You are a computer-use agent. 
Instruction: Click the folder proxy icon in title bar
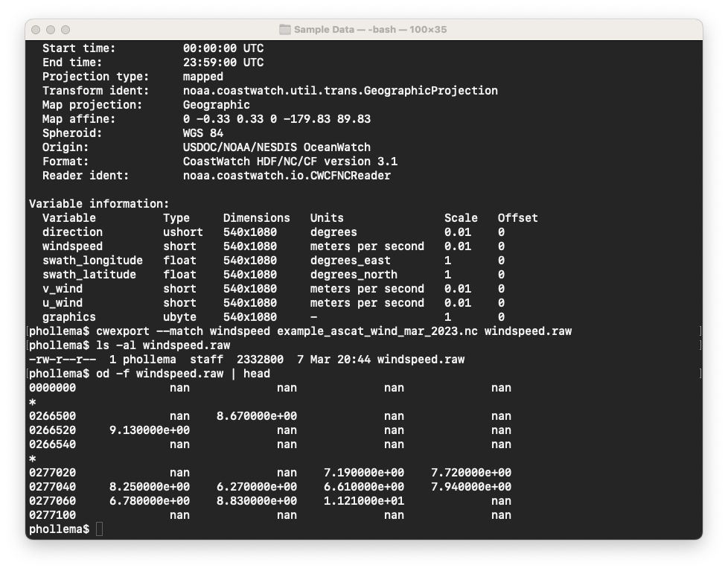pos(284,30)
